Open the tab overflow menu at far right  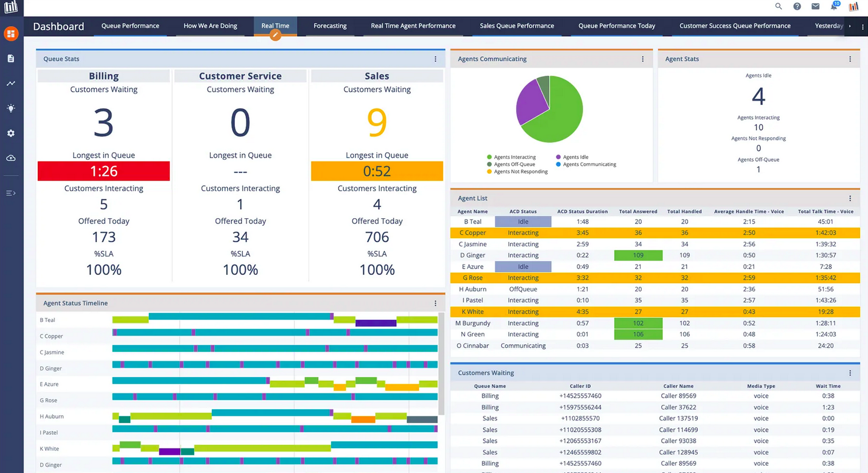[x=862, y=26]
